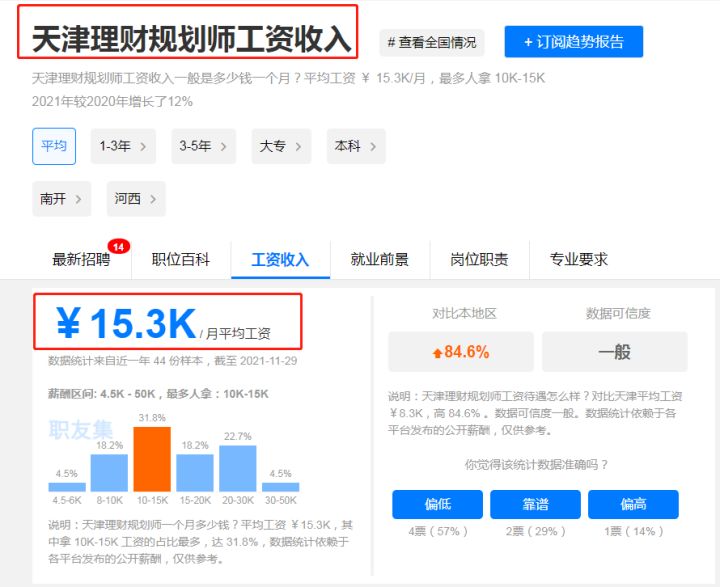This screenshot has width=720, height=587.
Task: Open the 职位百科 tab
Action: click(181, 260)
